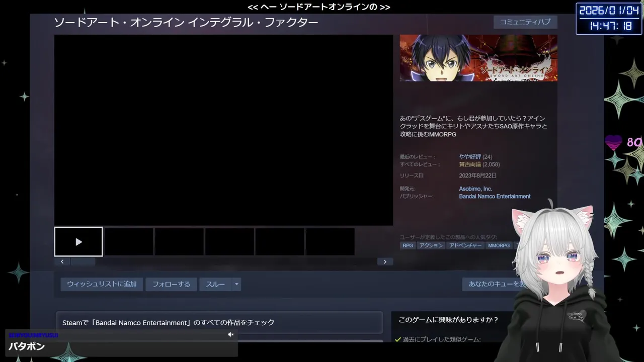Open publisher Bandai Namco Entertainment link
Viewport: 644px width, 362px height.
[x=495, y=197]
